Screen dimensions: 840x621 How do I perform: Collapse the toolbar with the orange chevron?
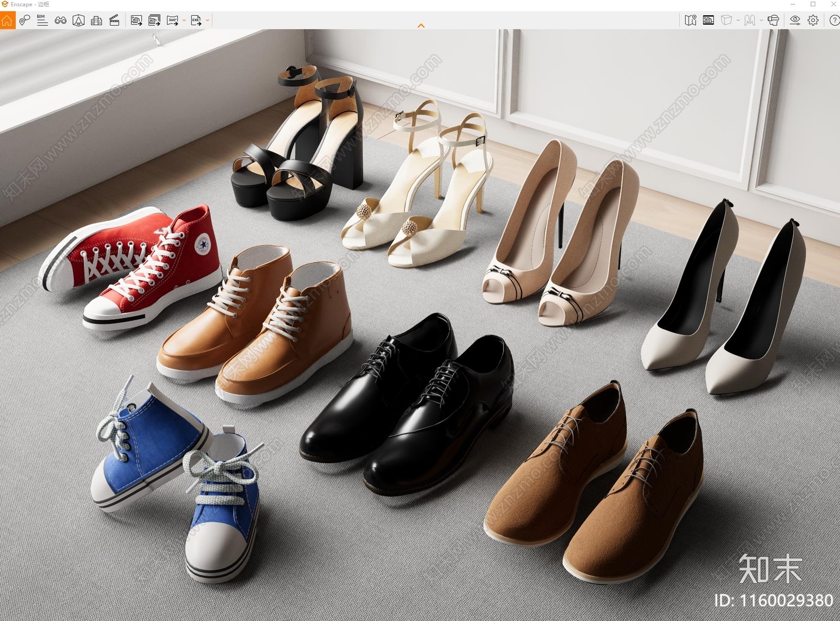(x=421, y=26)
